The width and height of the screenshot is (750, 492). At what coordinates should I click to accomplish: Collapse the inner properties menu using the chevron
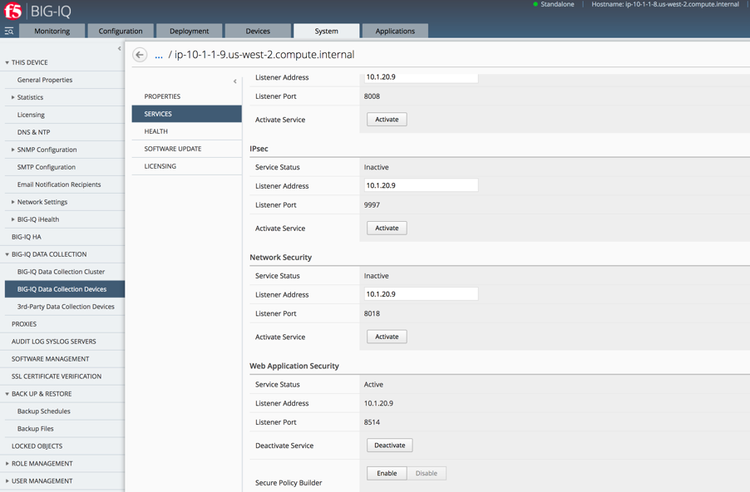tap(235, 80)
